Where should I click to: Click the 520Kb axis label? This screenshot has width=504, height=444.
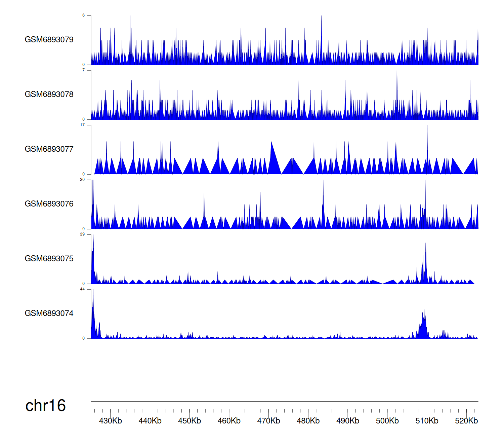[x=466, y=421]
